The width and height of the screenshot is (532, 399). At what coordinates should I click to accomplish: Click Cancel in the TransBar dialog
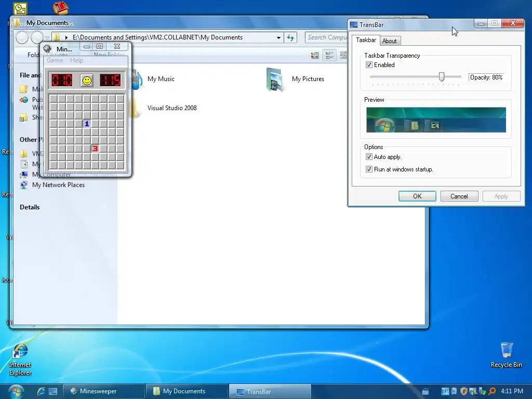[x=459, y=196]
